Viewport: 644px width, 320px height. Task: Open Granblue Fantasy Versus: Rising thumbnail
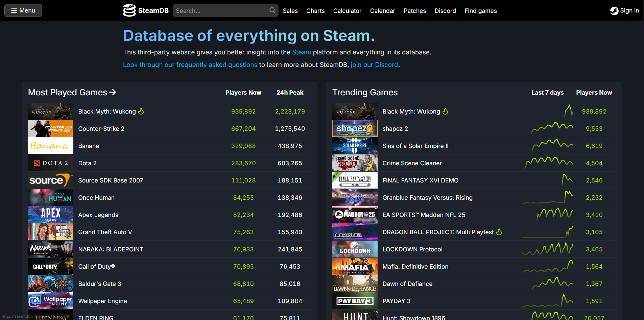click(355, 197)
